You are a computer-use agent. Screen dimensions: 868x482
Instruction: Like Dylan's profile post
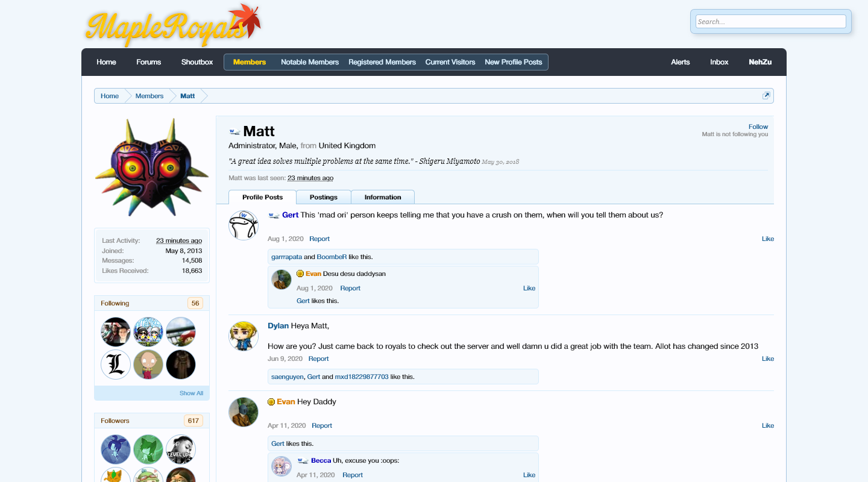tap(767, 358)
